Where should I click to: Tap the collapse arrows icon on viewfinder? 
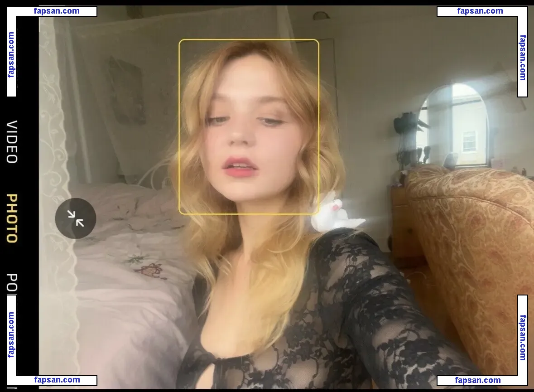(76, 218)
